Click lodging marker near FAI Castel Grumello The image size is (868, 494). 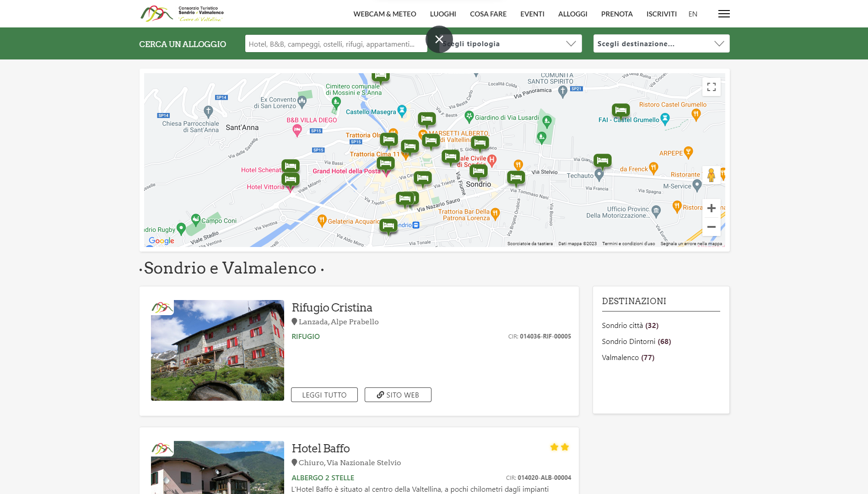point(620,110)
